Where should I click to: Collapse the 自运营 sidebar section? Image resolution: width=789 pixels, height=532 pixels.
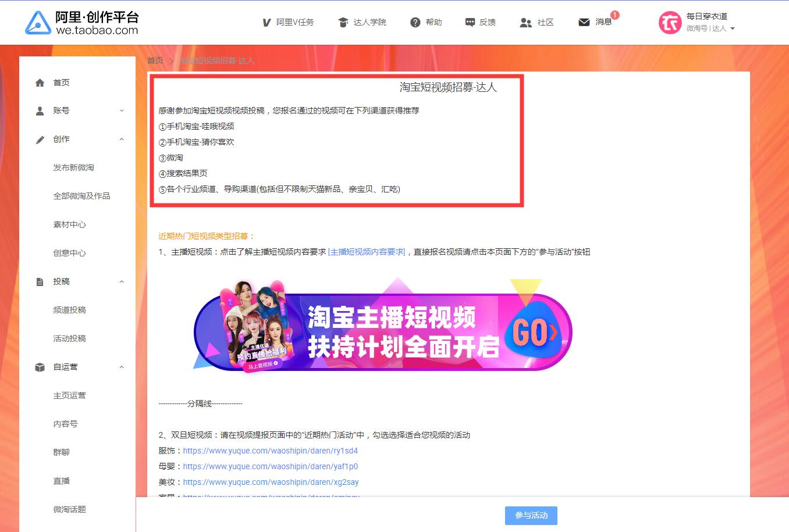pos(122,367)
